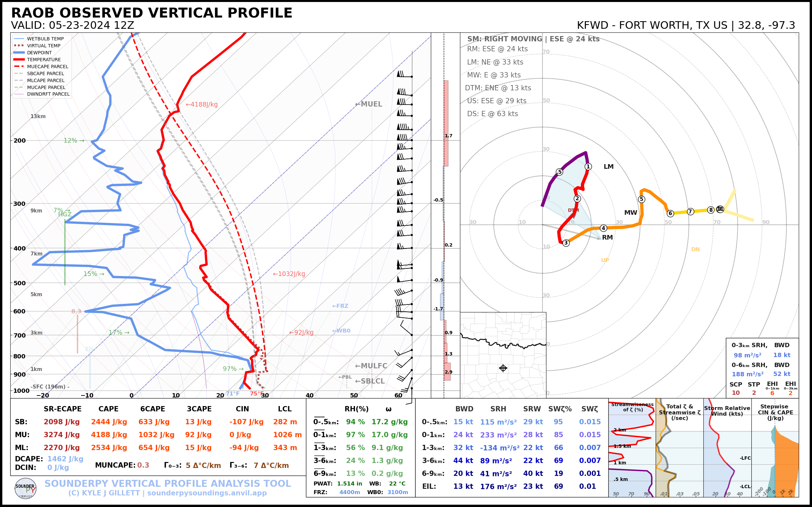Click the hodograph height marker 3
This screenshot has width=812, height=507.
click(x=566, y=243)
